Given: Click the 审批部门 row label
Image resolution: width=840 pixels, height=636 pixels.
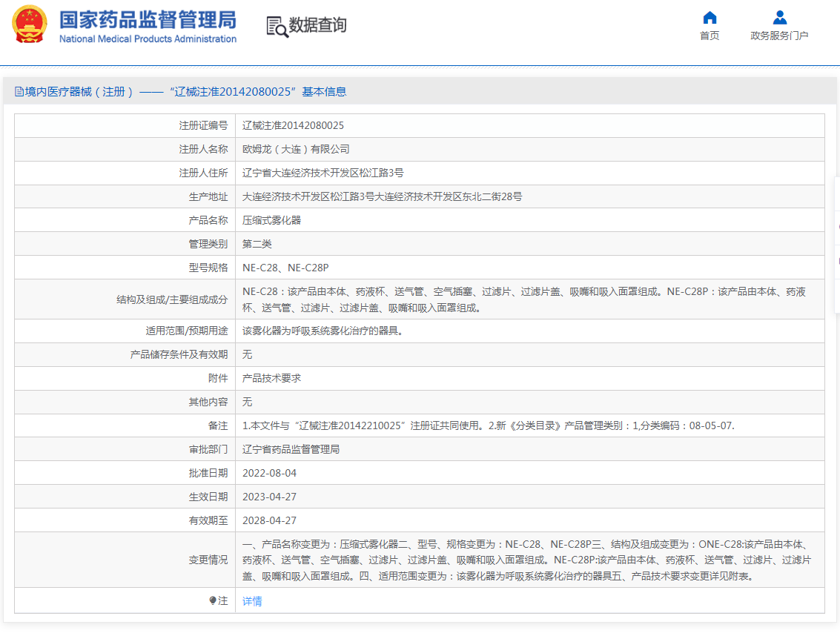Looking at the screenshot, I should [208, 449].
